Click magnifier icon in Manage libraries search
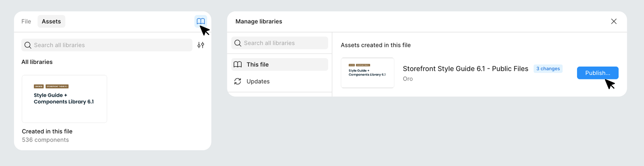 pos(237,43)
